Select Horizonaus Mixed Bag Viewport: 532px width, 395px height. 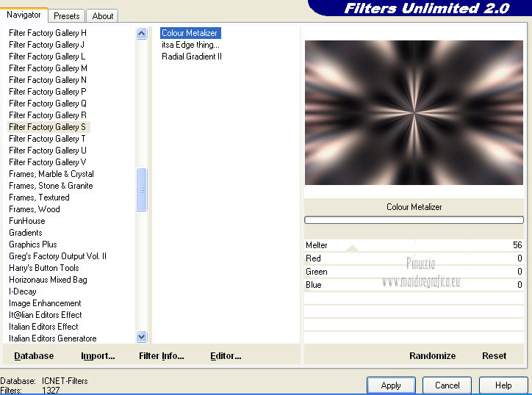coord(48,280)
